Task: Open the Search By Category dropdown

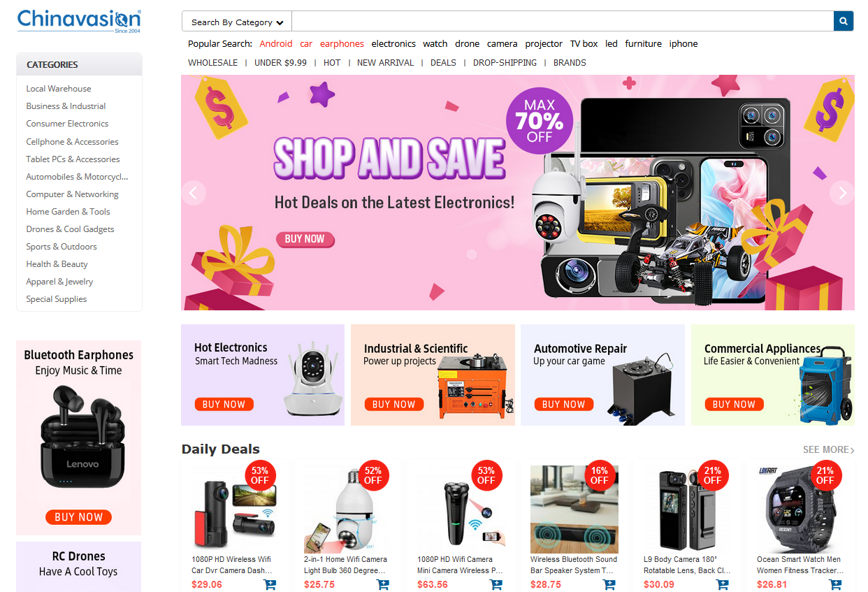Action: tap(237, 22)
